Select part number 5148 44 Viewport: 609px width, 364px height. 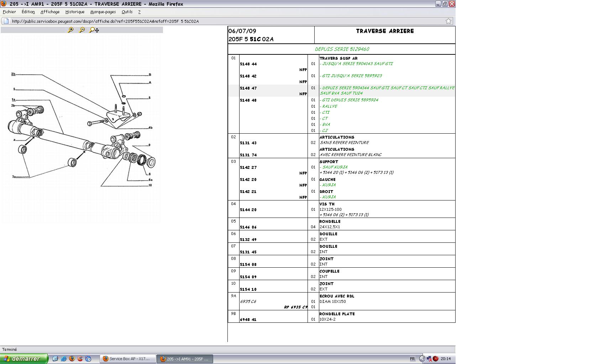[248, 64]
